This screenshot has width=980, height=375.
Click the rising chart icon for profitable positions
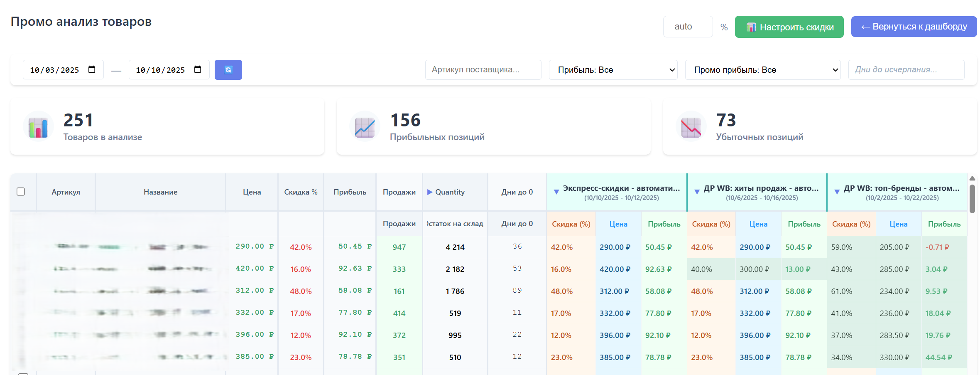click(x=365, y=126)
